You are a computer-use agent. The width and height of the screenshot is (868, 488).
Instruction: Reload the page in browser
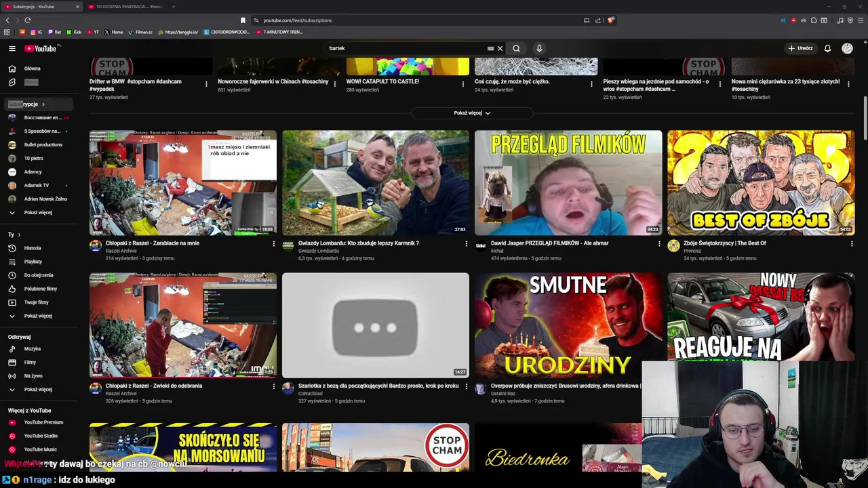pyautogui.click(x=27, y=20)
